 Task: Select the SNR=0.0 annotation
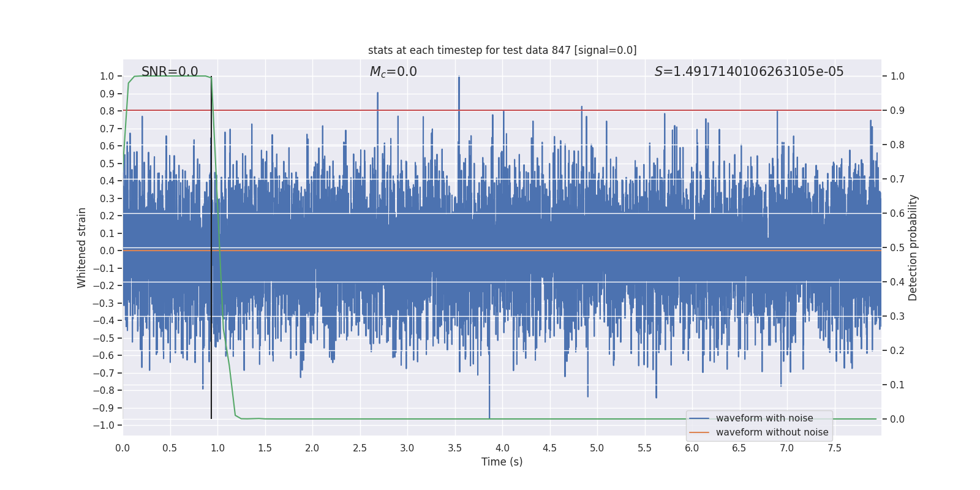(x=170, y=72)
